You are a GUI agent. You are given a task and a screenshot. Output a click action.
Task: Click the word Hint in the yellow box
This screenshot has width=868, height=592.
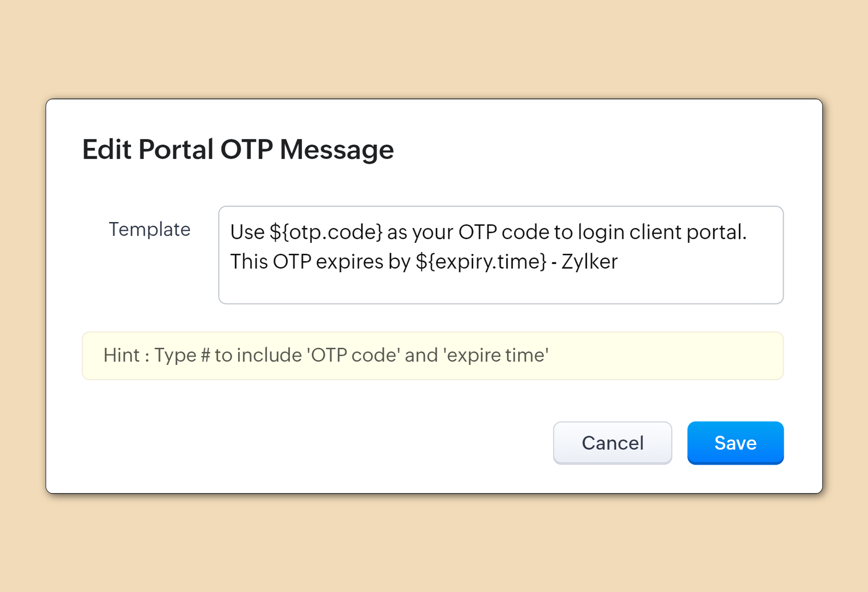tap(121, 355)
